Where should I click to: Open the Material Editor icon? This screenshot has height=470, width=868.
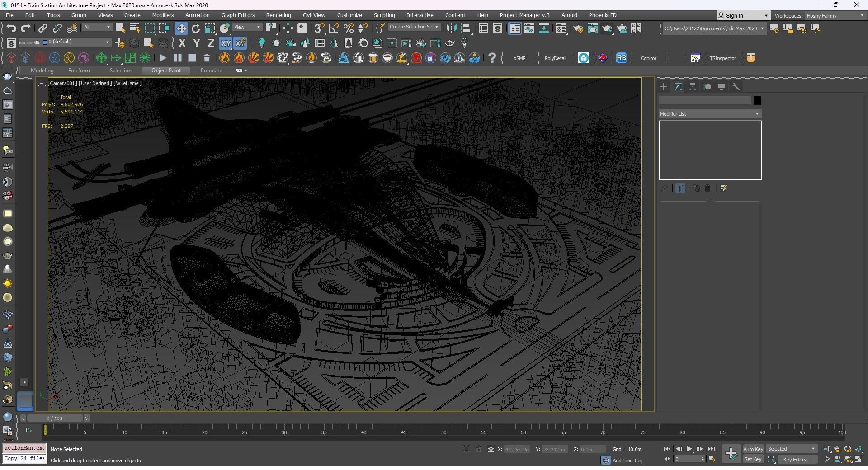[x=561, y=28]
